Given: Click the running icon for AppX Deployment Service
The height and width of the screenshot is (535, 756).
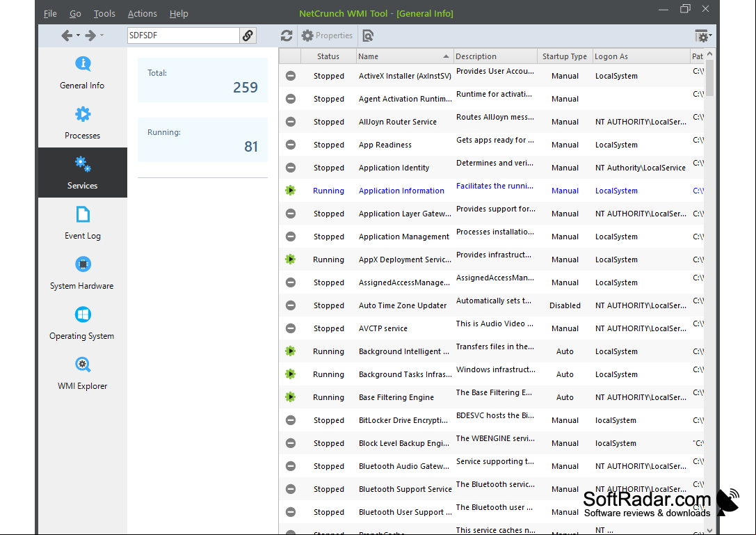Looking at the screenshot, I should (290, 259).
